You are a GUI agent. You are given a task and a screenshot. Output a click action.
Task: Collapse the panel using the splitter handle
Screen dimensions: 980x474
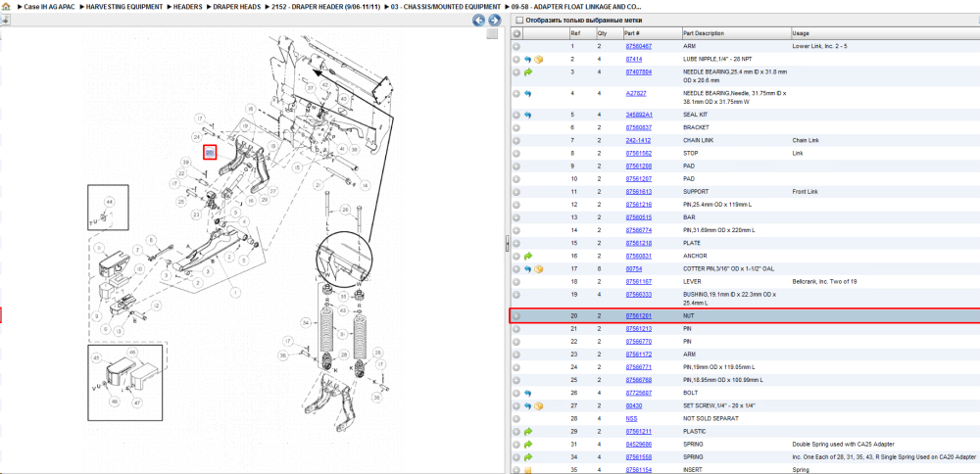click(x=507, y=243)
